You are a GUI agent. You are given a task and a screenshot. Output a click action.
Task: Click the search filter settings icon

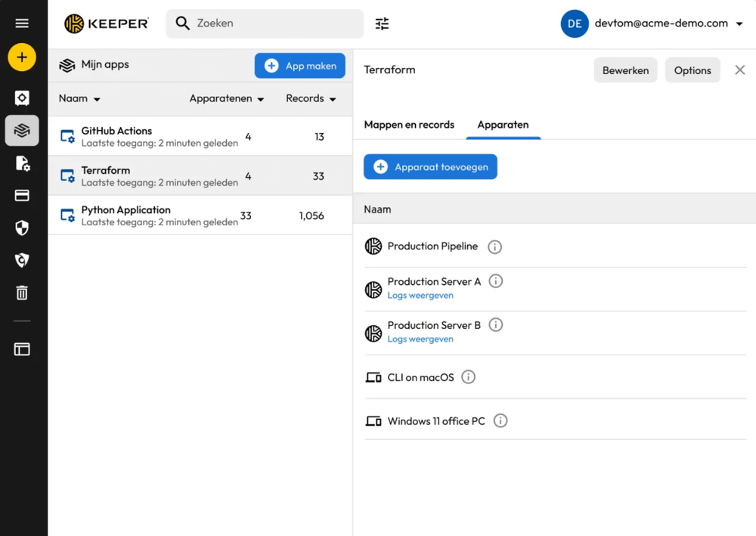coord(382,24)
